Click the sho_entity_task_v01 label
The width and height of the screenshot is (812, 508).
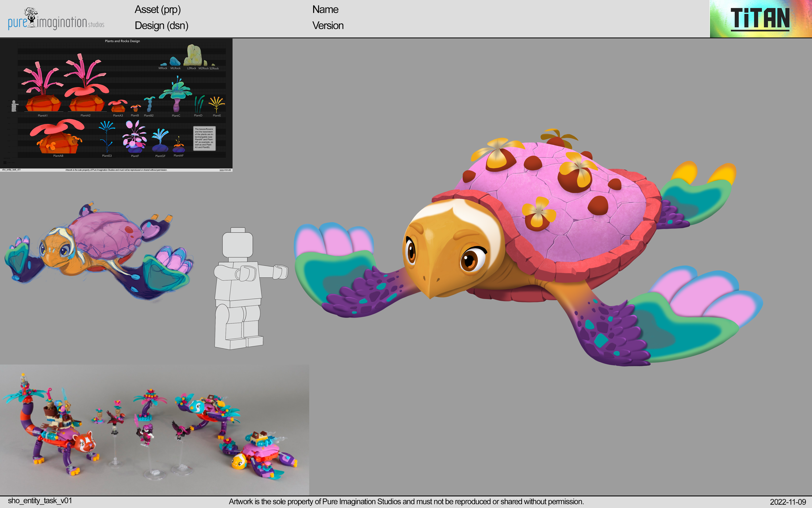pos(40,500)
